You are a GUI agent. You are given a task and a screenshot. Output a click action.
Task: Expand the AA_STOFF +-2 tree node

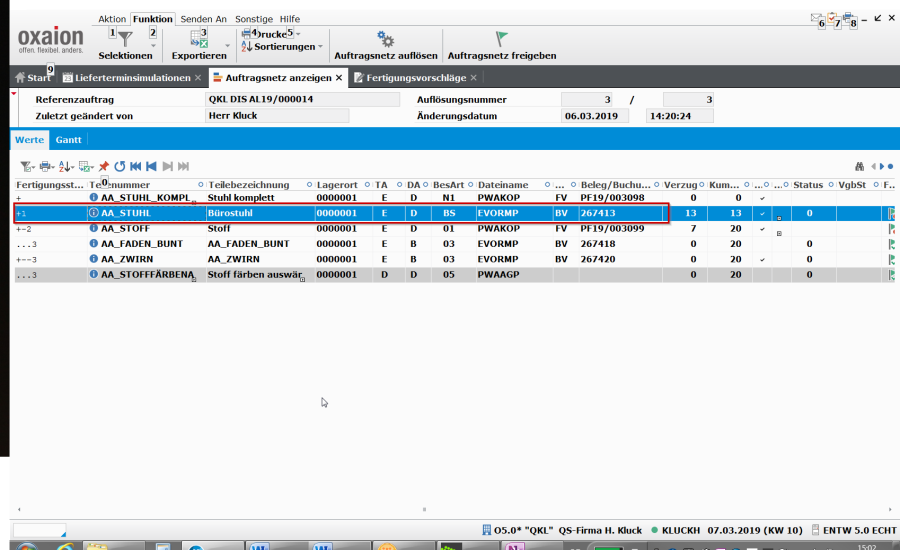coord(24,229)
